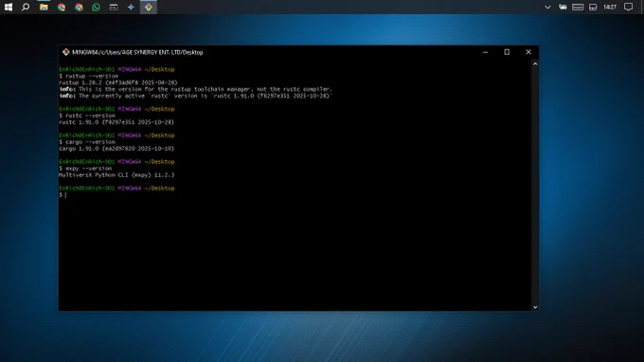The height and width of the screenshot is (362, 644).
Task: Open the Chrome icon beside File Explorer
Action: (x=62, y=7)
